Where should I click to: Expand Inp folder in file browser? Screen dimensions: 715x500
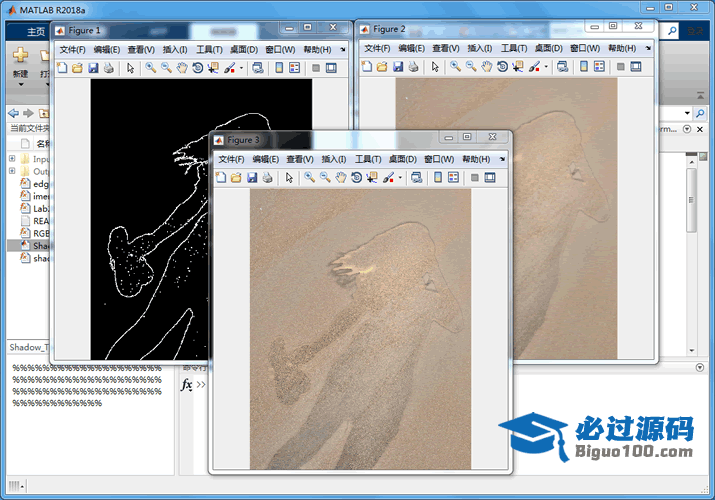(12, 159)
